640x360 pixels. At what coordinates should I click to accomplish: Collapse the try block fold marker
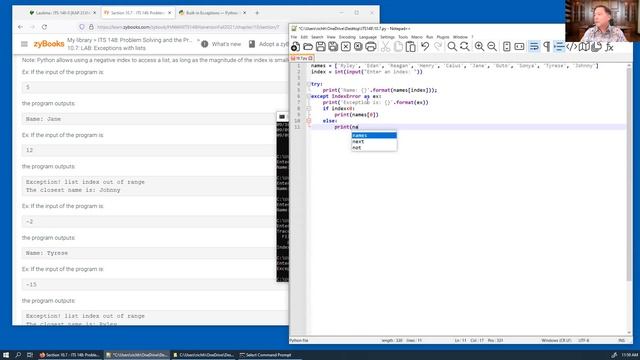click(x=309, y=84)
